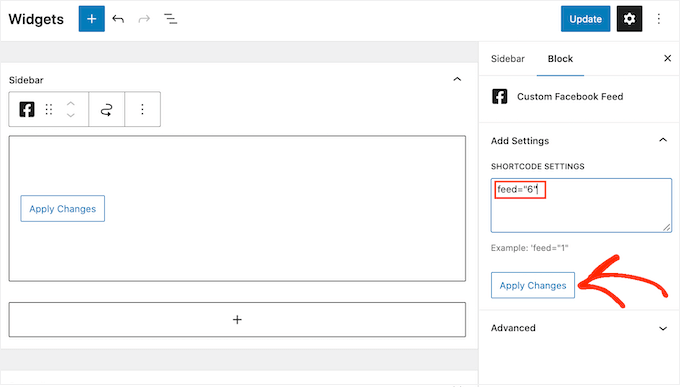Click the redo arrow icon
This screenshot has width=680, height=387.
(144, 19)
